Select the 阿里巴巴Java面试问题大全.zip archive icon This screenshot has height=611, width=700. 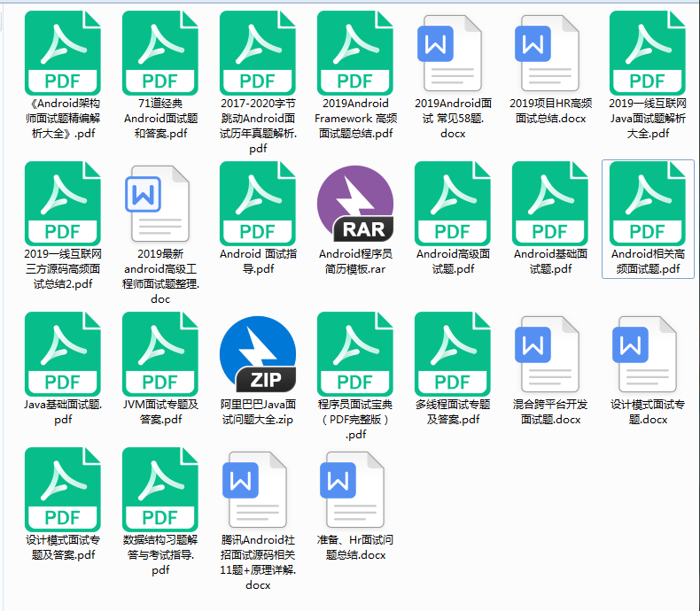[x=258, y=354]
